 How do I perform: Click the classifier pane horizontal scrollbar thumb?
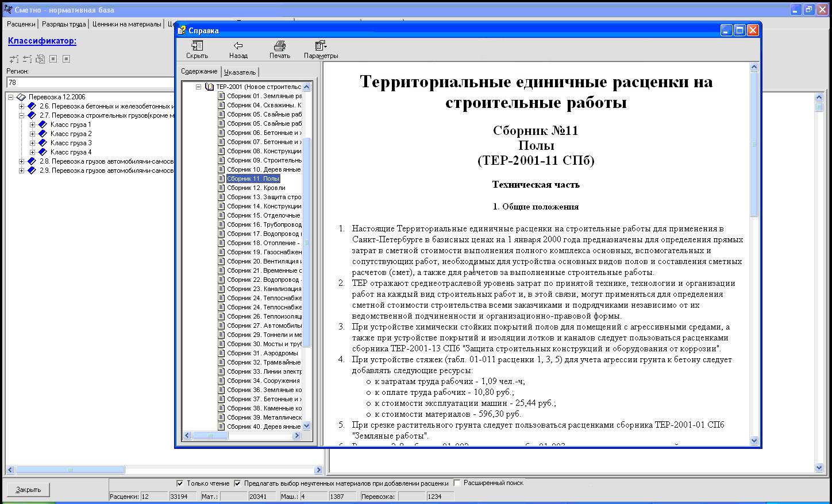70,470
